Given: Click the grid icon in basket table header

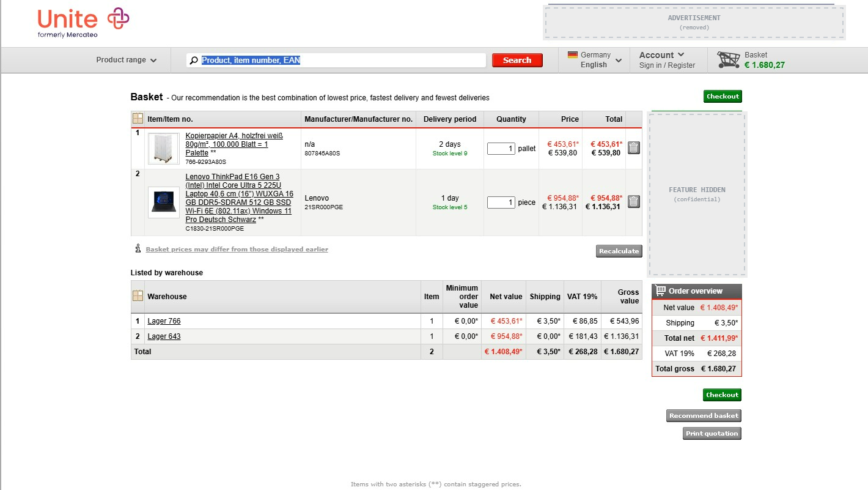Looking at the screenshot, I should click(x=138, y=119).
